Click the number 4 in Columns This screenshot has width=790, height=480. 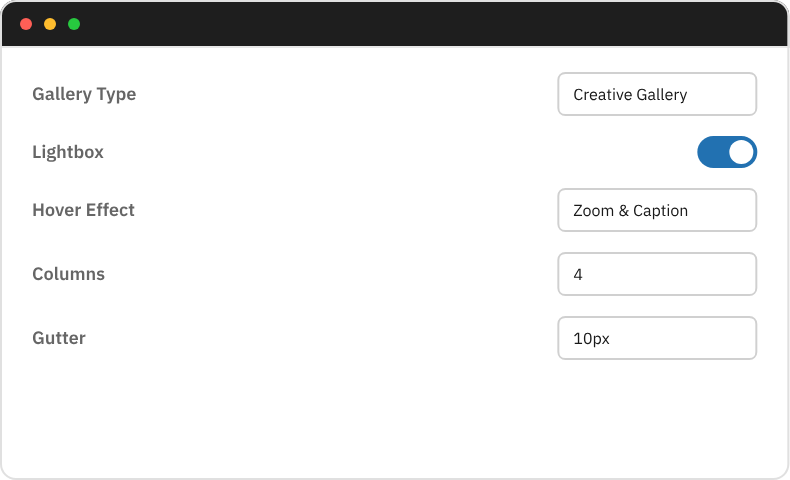pos(578,275)
